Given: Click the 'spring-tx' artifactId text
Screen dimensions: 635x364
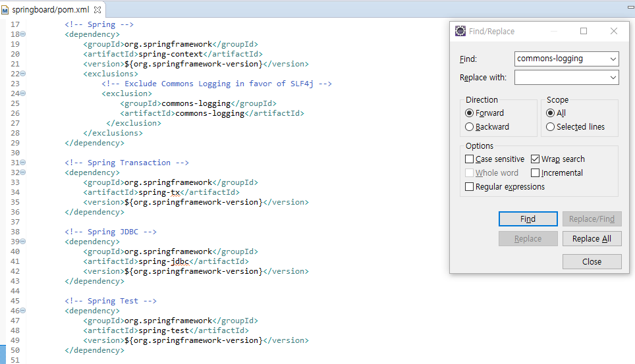Looking at the screenshot, I should click(x=159, y=192).
